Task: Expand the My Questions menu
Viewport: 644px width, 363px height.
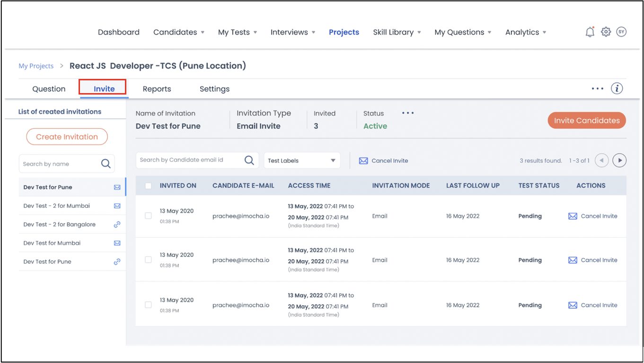Action: 463,32
